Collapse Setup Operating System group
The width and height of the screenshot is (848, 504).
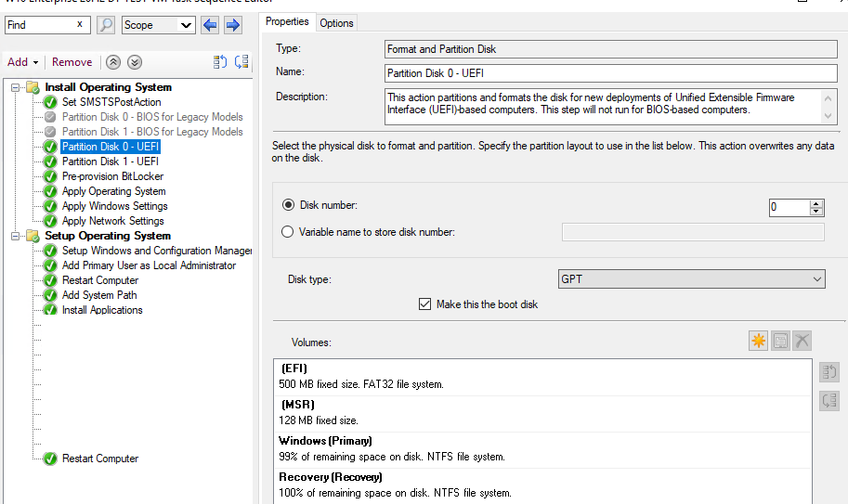click(x=16, y=236)
